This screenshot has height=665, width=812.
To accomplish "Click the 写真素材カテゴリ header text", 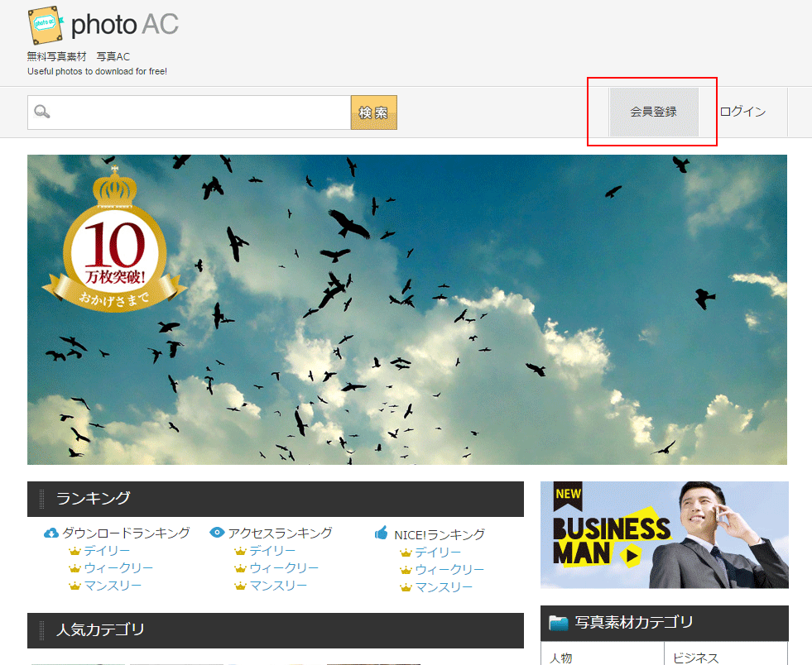I will point(634,623).
